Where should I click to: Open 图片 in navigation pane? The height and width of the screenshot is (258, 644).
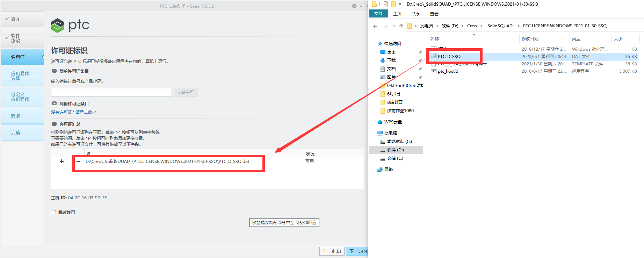(391, 77)
